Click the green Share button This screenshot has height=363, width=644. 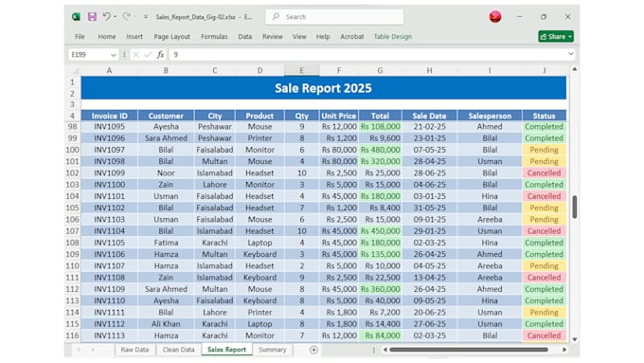pos(556,37)
